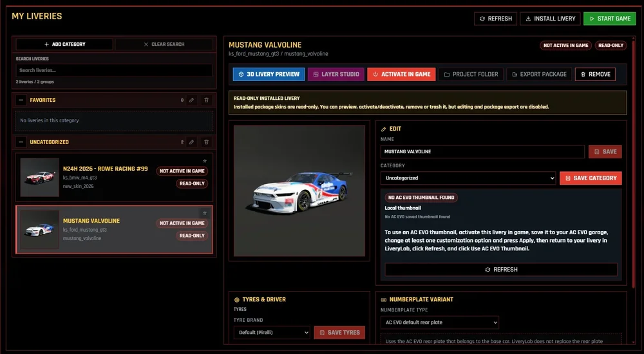Click Activate In Game

pos(401,74)
